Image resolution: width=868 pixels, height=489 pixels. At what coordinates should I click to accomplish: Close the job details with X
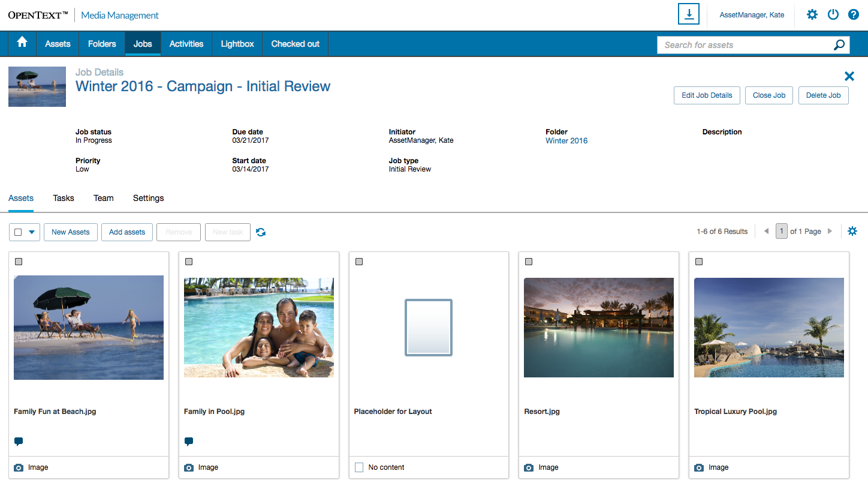click(849, 76)
